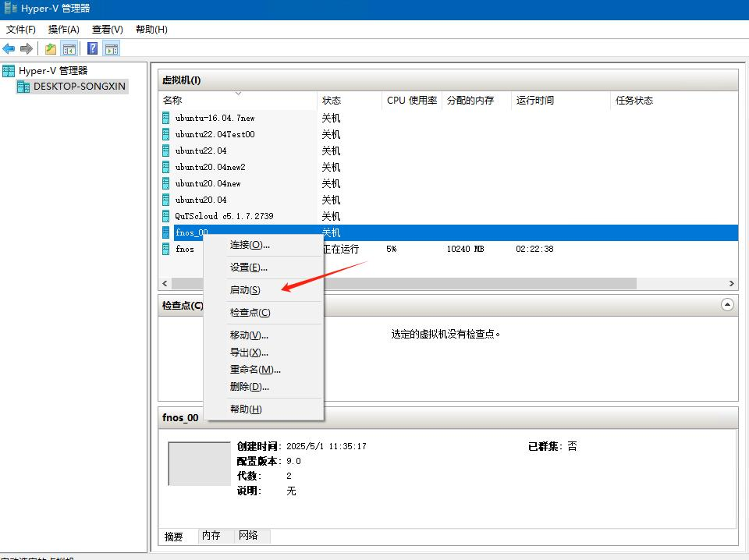
Task: Click the VM icon for ubuntu-16.04.7new
Action: click(165, 118)
